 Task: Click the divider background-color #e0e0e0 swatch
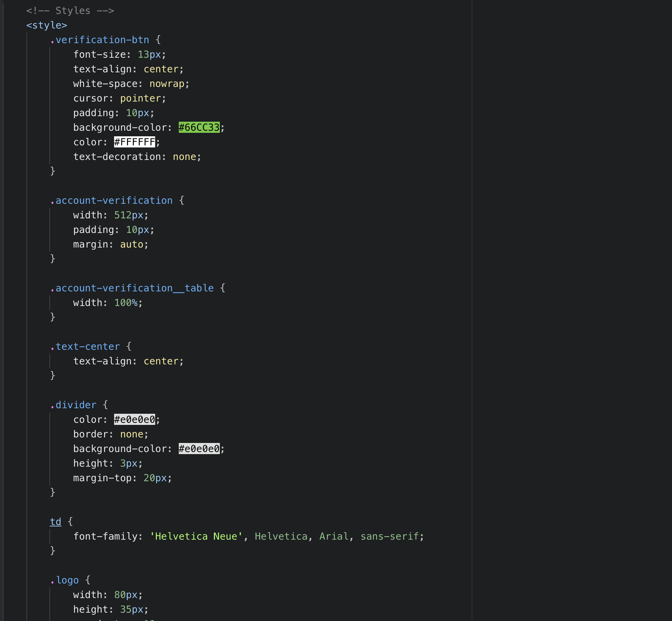pos(199,449)
